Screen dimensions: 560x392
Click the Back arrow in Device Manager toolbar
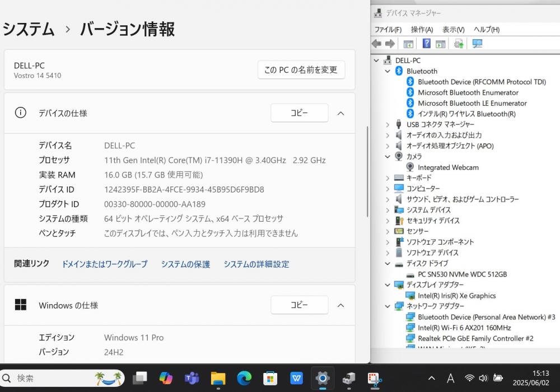[x=376, y=44]
